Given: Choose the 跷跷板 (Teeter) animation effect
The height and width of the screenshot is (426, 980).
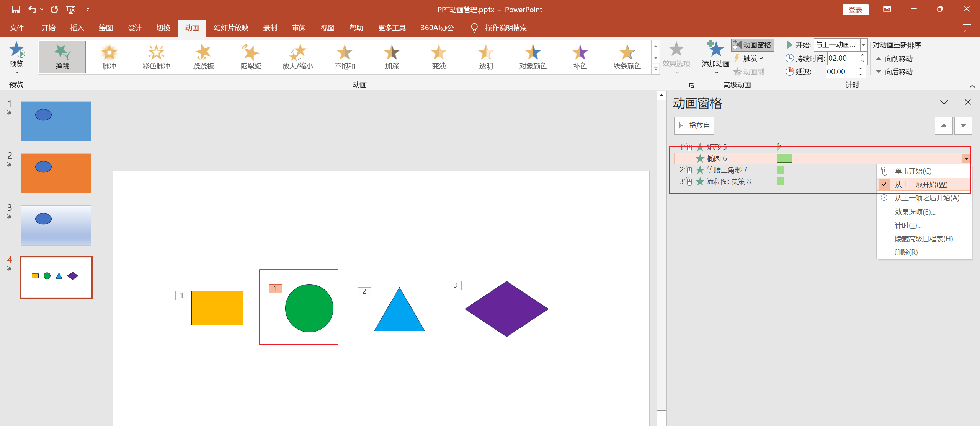Looking at the screenshot, I should pyautogui.click(x=203, y=57).
